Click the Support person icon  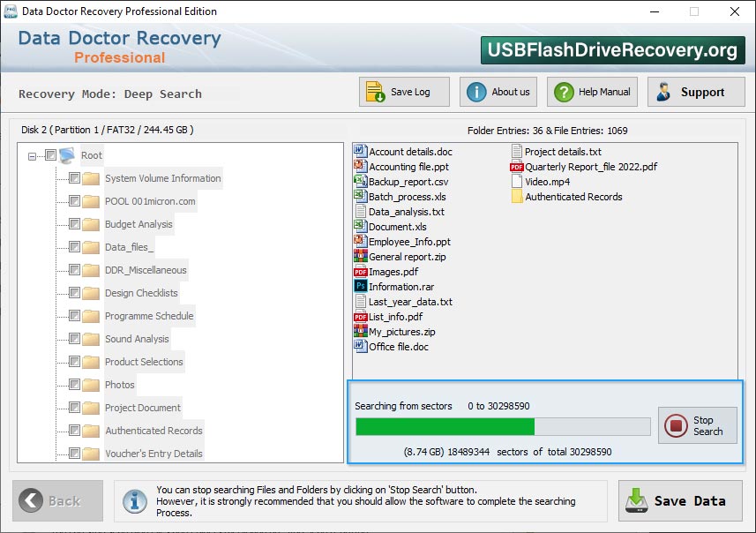[664, 92]
